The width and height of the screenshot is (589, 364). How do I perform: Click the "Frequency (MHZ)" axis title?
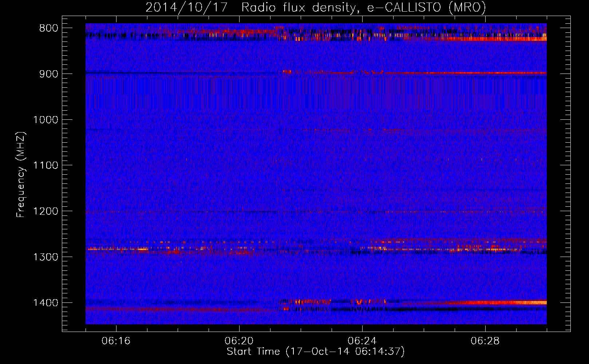pyautogui.click(x=21, y=175)
